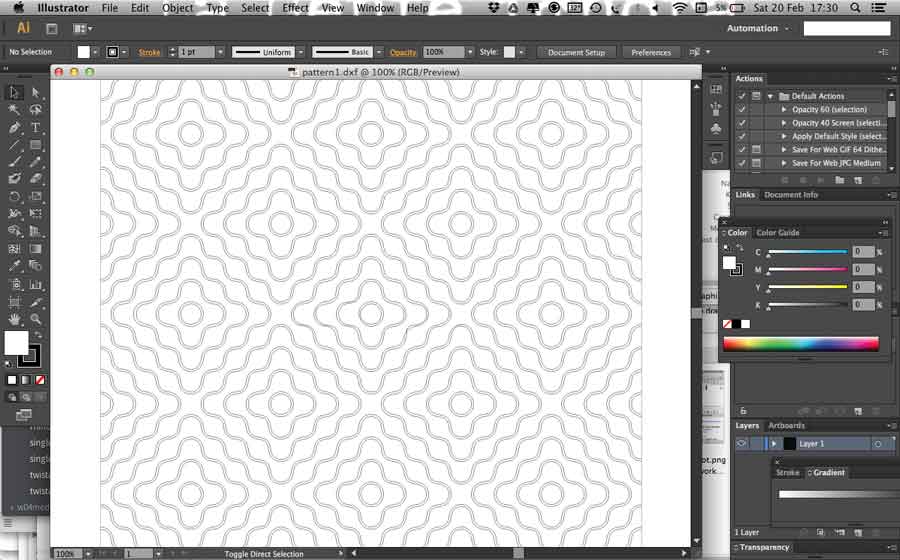Image resolution: width=900 pixels, height=560 pixels.
Task: Select the Scale tool
Action: (36, 196)
